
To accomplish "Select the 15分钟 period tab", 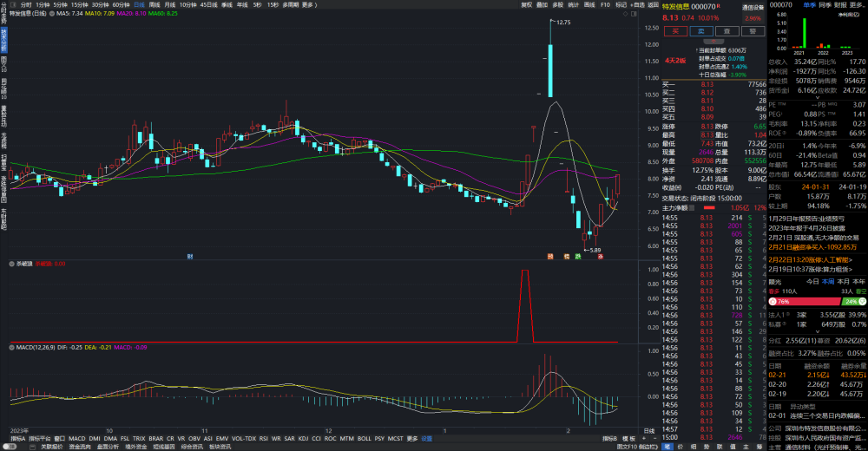I will pos(80,4).
